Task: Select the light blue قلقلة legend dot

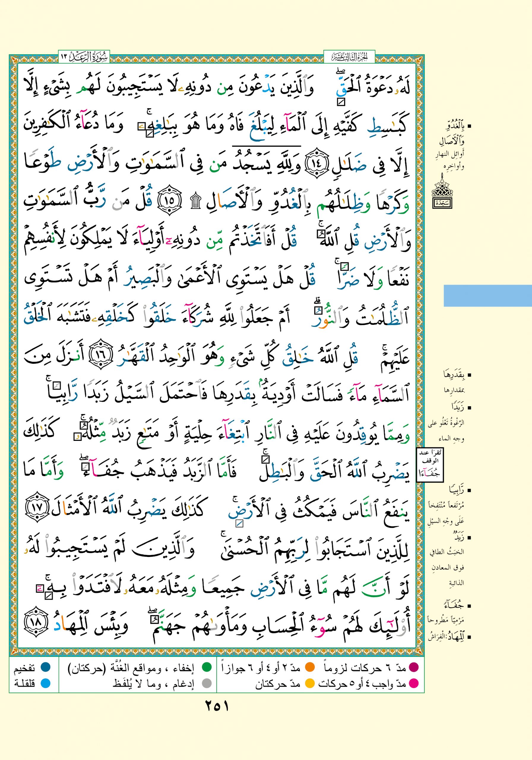Action: pyautogui.click(x=45, y=683)
